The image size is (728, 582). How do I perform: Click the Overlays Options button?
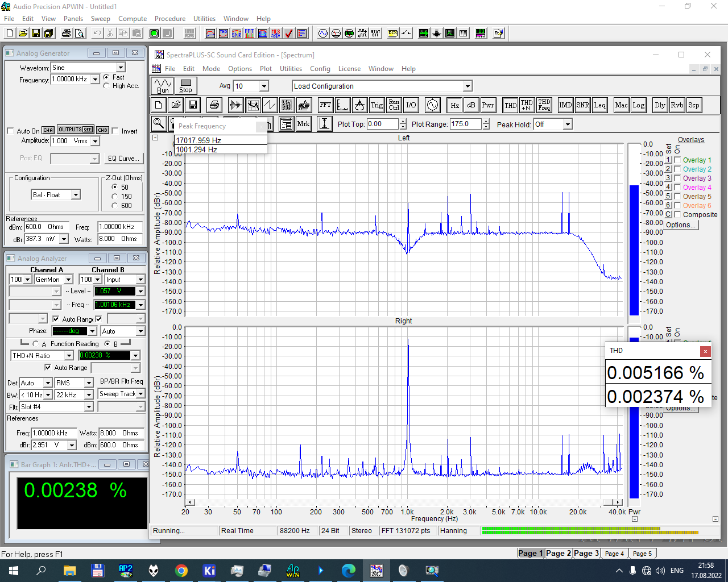[681, 225]
